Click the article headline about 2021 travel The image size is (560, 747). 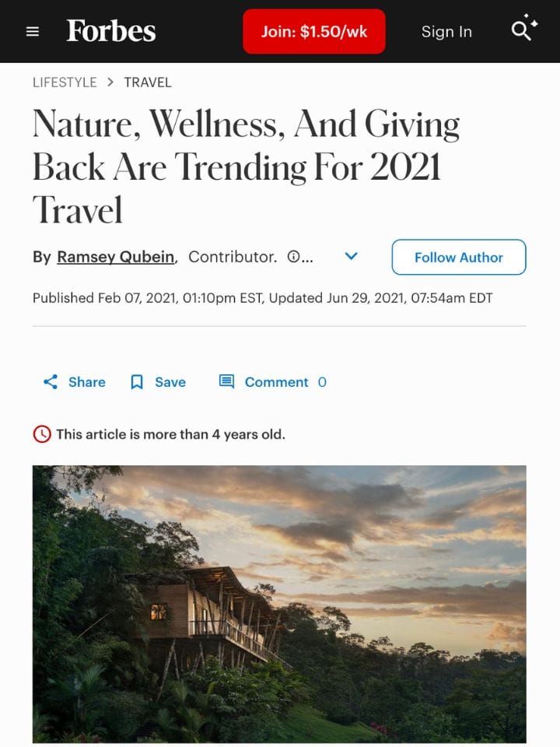coord(246,167)
